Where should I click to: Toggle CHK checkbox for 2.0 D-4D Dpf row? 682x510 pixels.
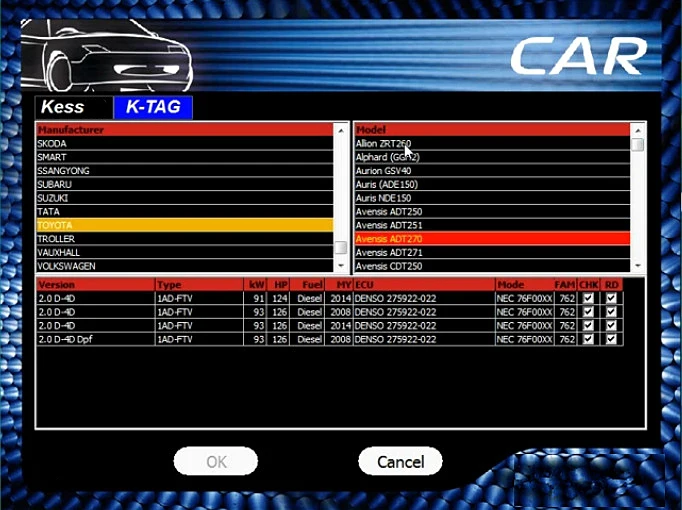588,339
